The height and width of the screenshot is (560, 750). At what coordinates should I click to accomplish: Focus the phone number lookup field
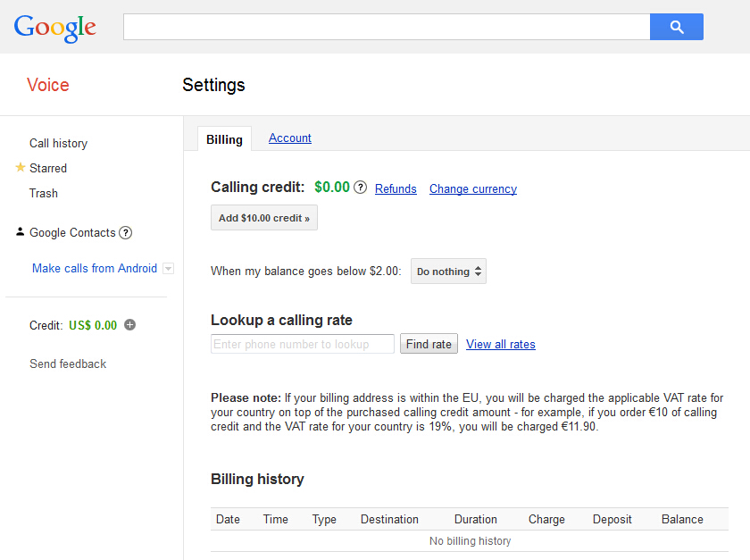pyautogui.click(x=303, y=344)
